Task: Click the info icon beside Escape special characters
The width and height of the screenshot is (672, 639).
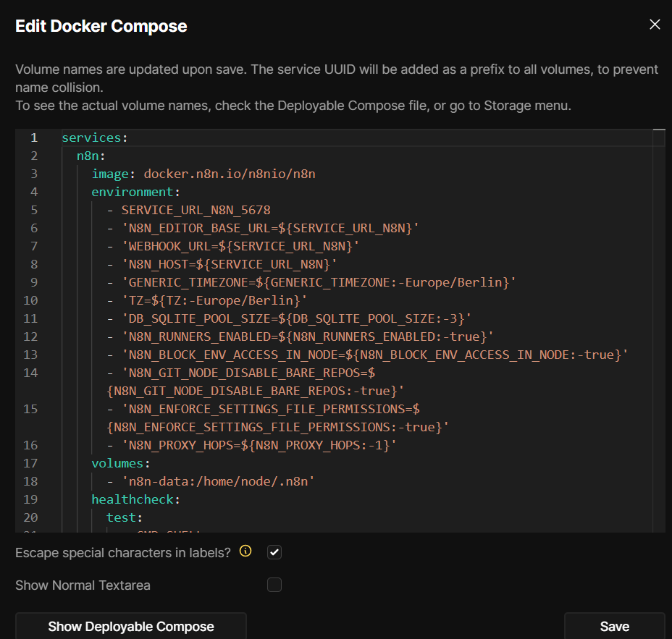Action: pos(245,552)
